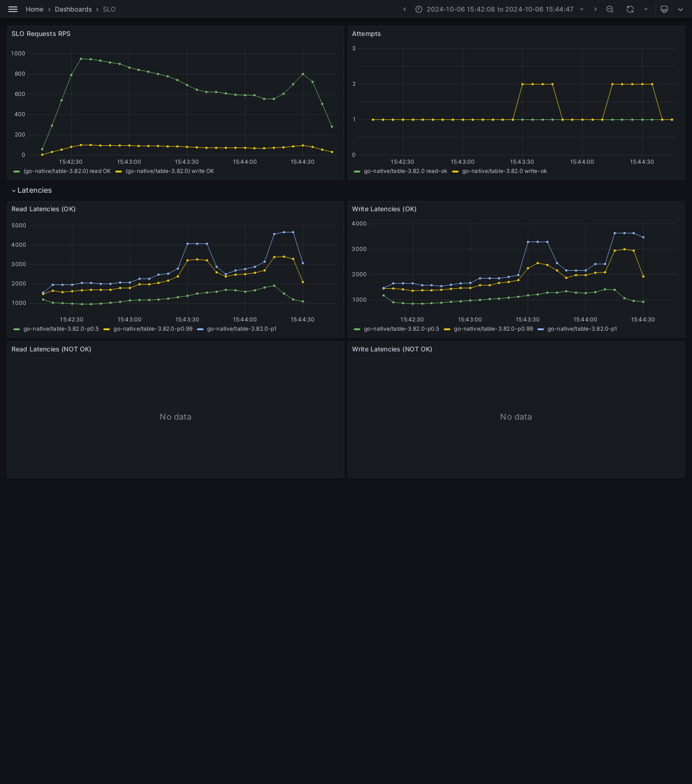The width and height of the screenshot is (692, 784).
Task: Toggle p1 series in Write Latencies legend
Action: click(582, 329)
